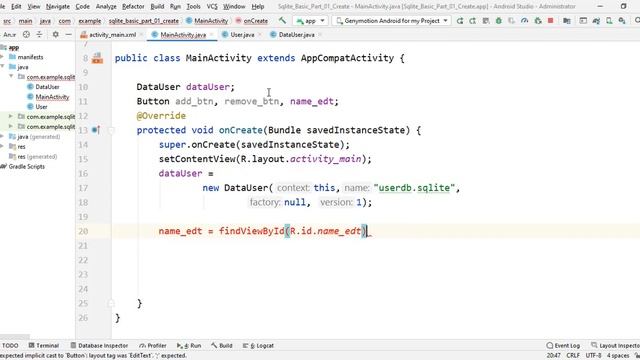
Task: Click the red Stop button in toolbar
Action: 551,20
